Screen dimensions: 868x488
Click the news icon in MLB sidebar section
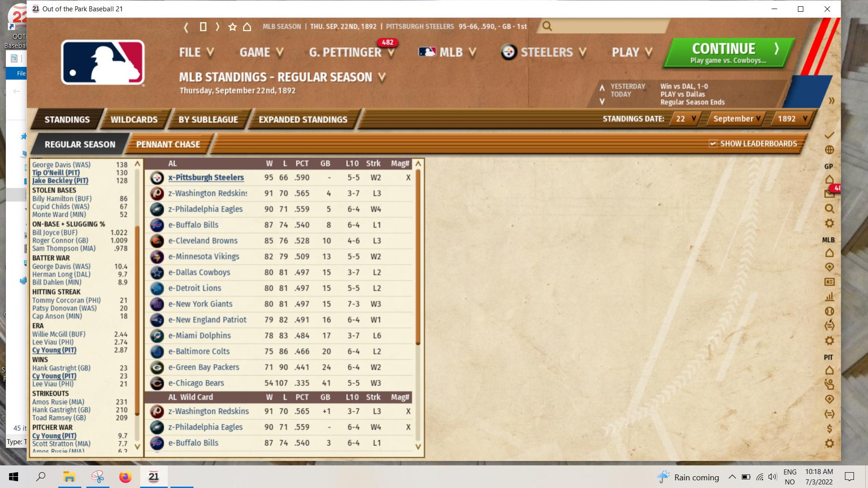[x=829, y=282]
